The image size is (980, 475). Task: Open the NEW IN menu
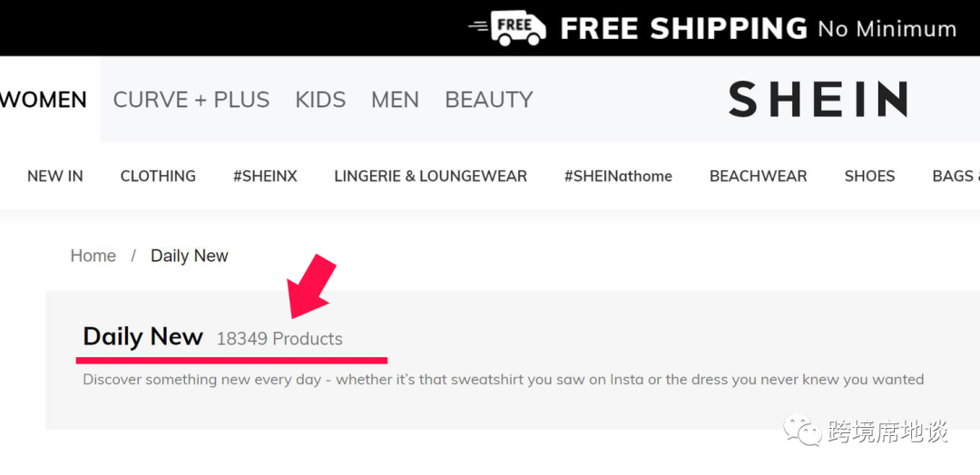55,177
